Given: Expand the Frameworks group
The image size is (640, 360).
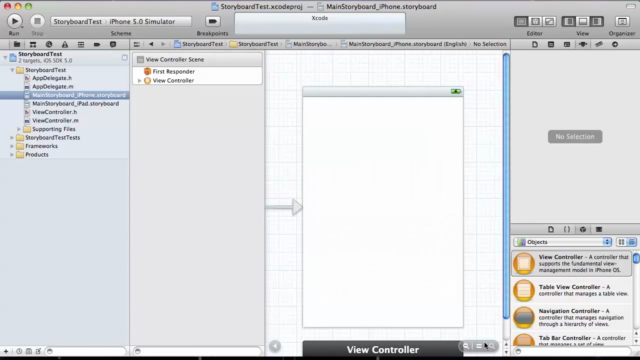Looking at the screenshot, I should point(12,146).
